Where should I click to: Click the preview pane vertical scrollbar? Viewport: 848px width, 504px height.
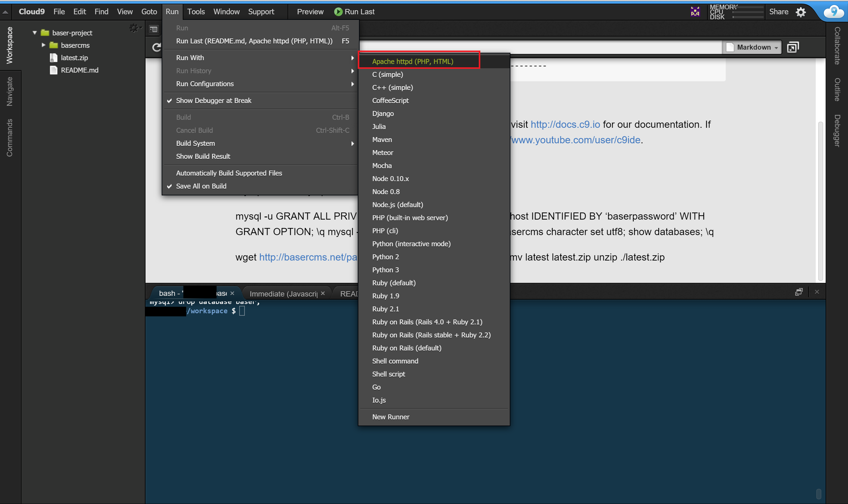(820, 201)
